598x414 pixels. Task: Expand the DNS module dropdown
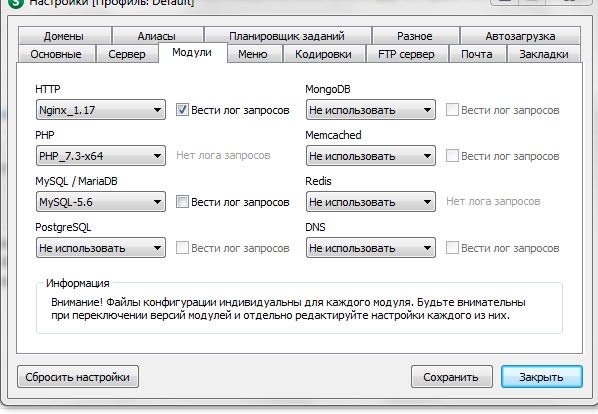coord(371,248)
